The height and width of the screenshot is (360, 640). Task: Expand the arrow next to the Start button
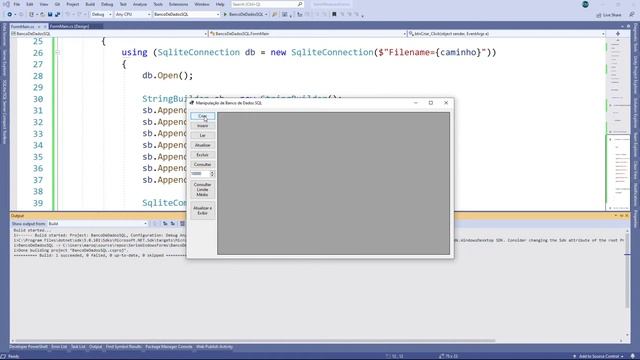point(266,14)
